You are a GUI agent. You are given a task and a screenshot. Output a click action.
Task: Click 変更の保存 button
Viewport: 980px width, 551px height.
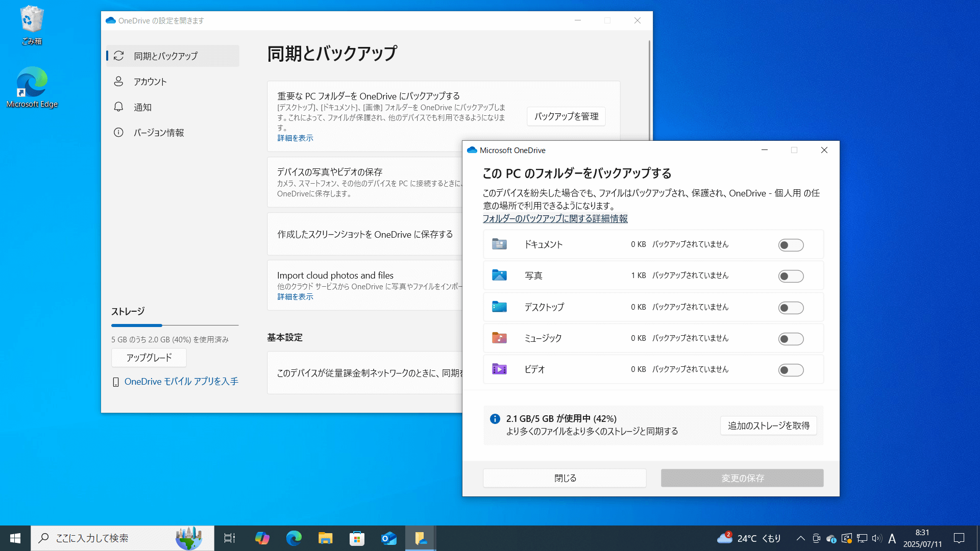click(x=742, y=478)
